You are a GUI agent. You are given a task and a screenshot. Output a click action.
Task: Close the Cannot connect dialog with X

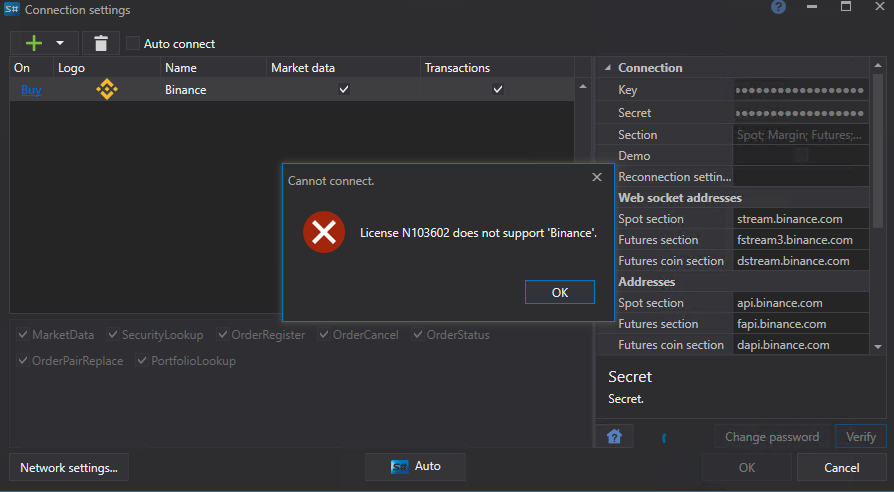(597, 177)
